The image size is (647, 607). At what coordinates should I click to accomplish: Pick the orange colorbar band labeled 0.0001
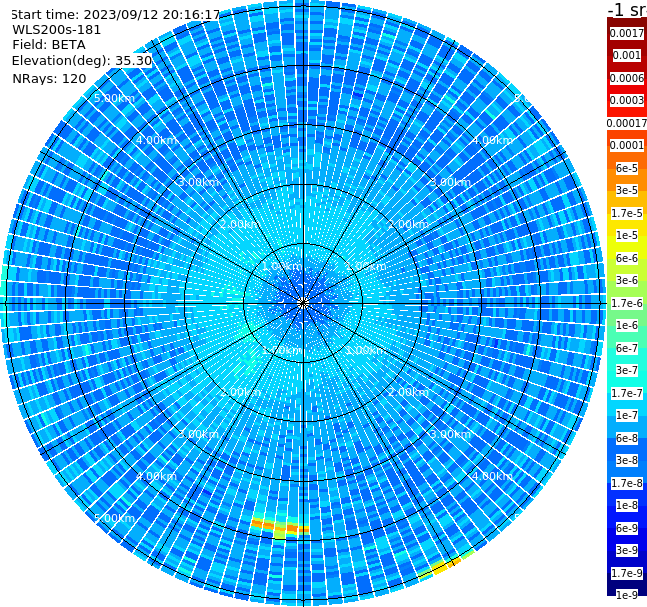pos(627,145)
